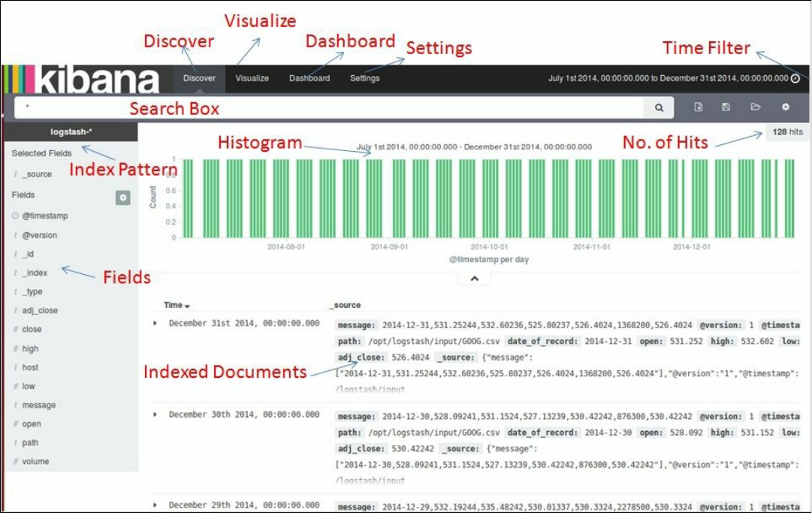The image size is (812, 513).
Task: Select the open field
Action: (x=31, y=424)
